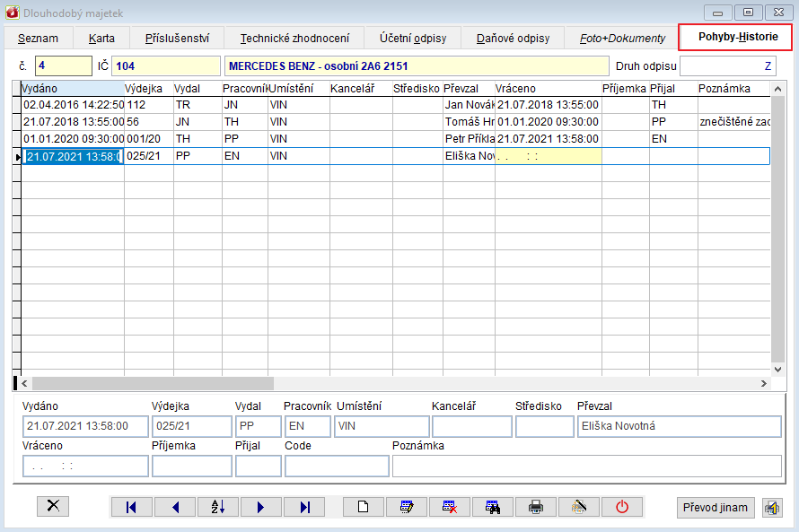
Task: Click the Převzal cell Jan Novák
Action: point(469,105)
